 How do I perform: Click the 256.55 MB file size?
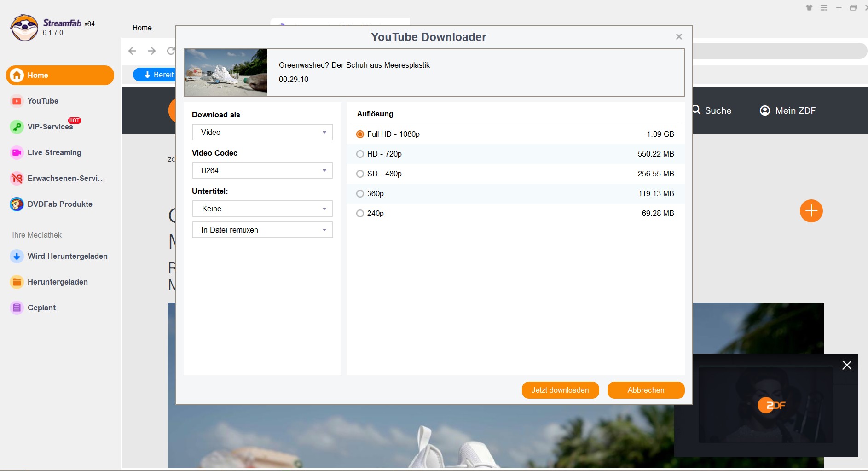[656, 174]
